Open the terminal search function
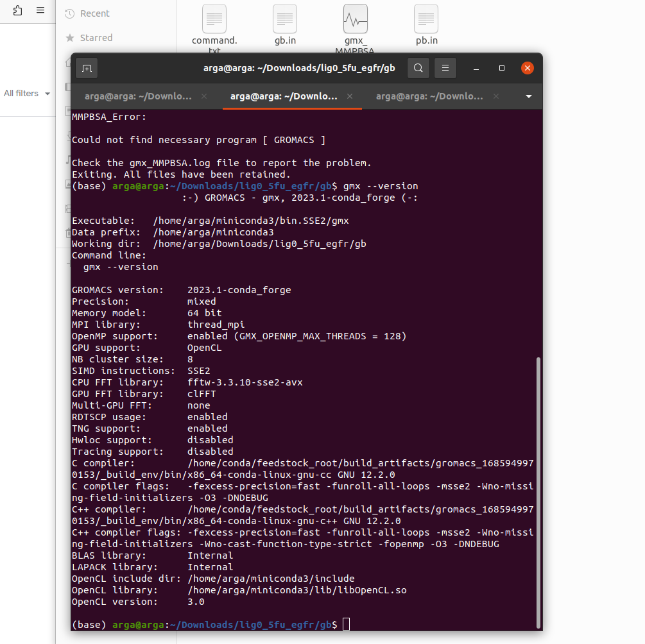This screenshot has width=645, height=644. coord(418,68)
